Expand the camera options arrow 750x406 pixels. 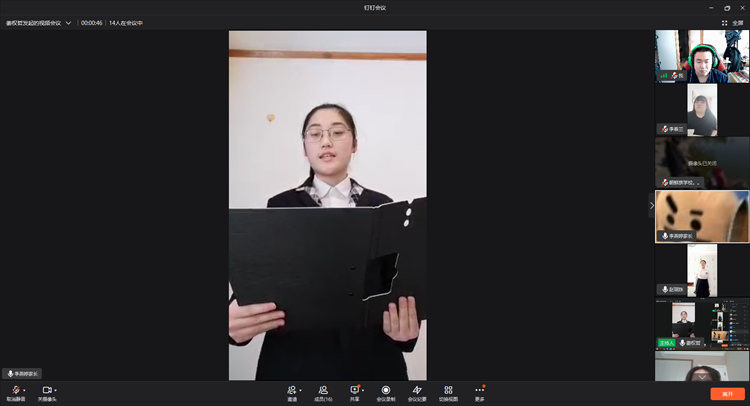click(x=55, y=390)
